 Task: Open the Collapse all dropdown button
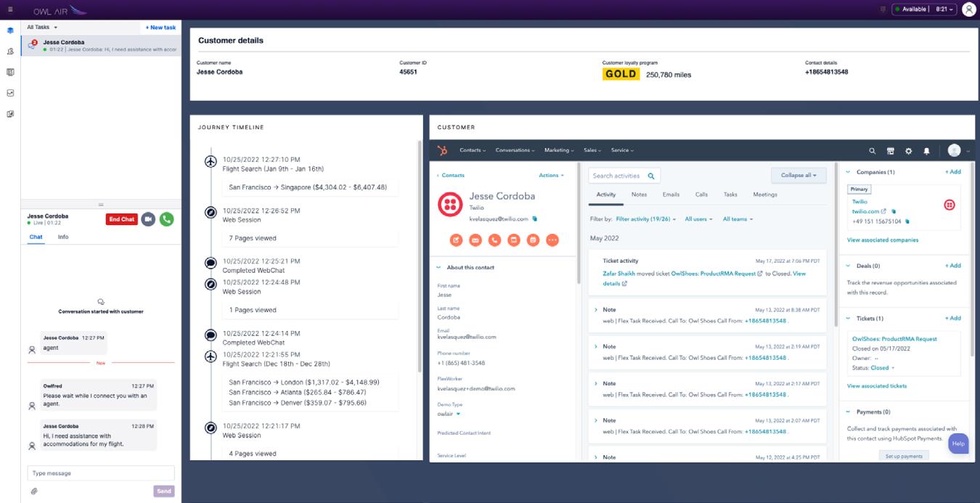(x=799, y=175)
